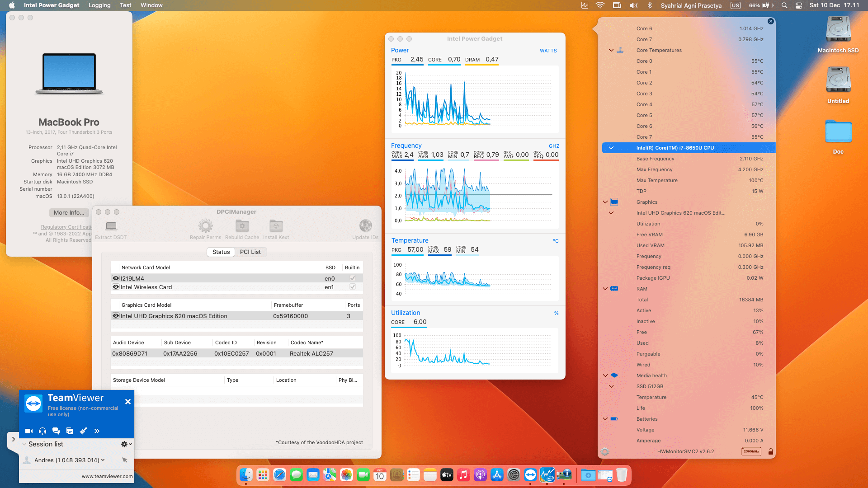Open www.teamviewer.com link
Image resolution: width=868 pixels, height=488 pixels.
click(x=107, y=476)
